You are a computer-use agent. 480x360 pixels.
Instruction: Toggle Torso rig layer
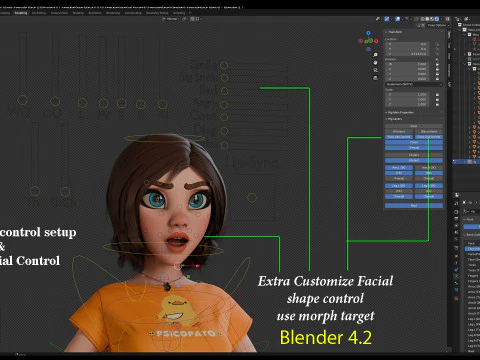pyautogui.click(x=414, y=142)
